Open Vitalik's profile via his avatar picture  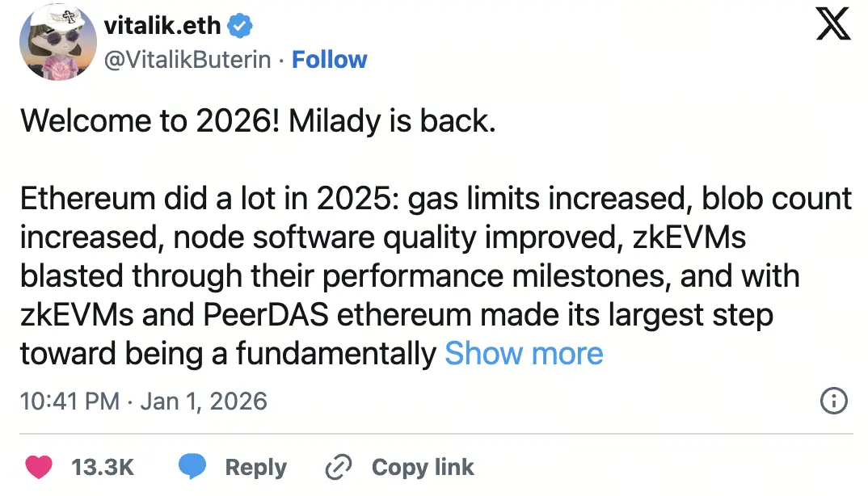pyautogui.click(x=57, y=42)
